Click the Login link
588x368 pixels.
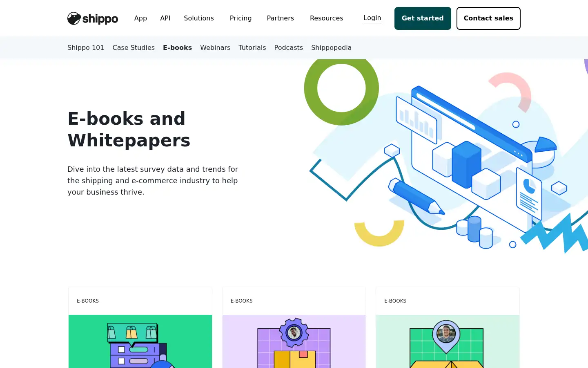pyautogui.click(x=372, y=18)
